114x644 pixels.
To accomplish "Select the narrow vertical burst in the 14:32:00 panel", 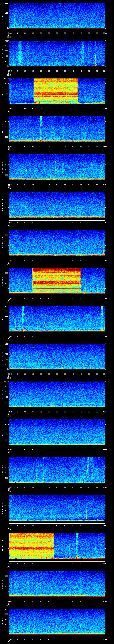I will click(41, 129).
